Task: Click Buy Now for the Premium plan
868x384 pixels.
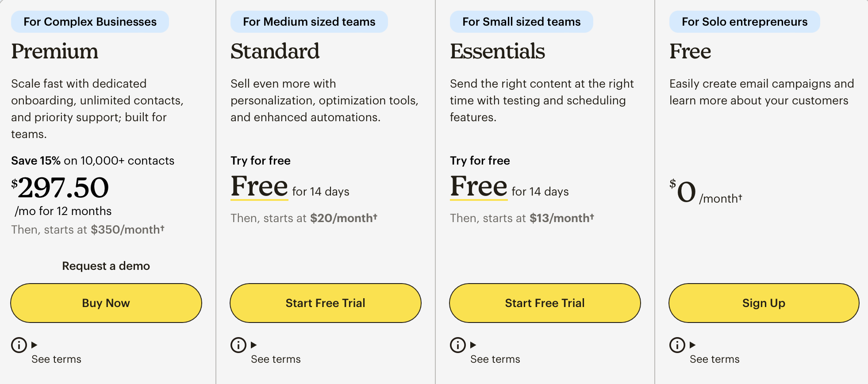Action: pyautogui.click(x=105, y=303)
